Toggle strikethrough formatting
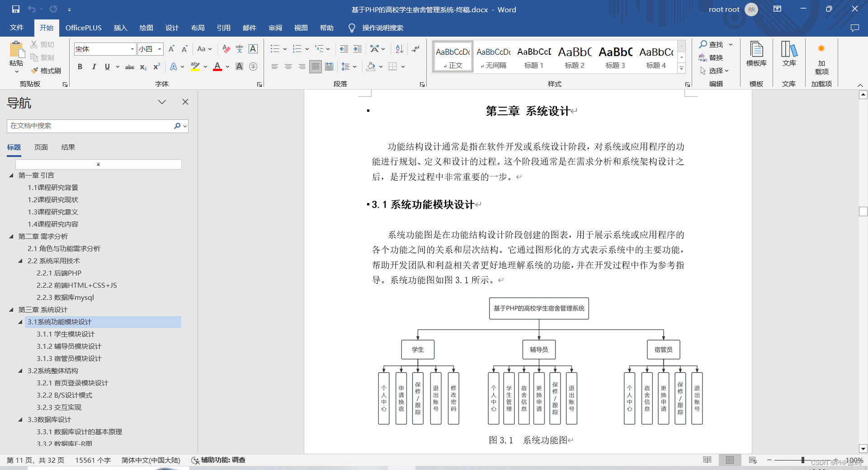Viewport: 868px width, 470px height. click(130, 66)
